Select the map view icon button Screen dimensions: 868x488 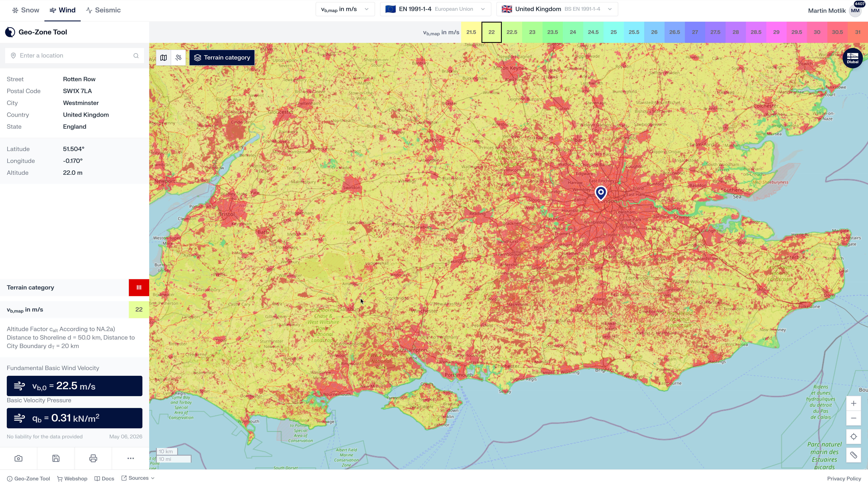click(x=163, y=58)
